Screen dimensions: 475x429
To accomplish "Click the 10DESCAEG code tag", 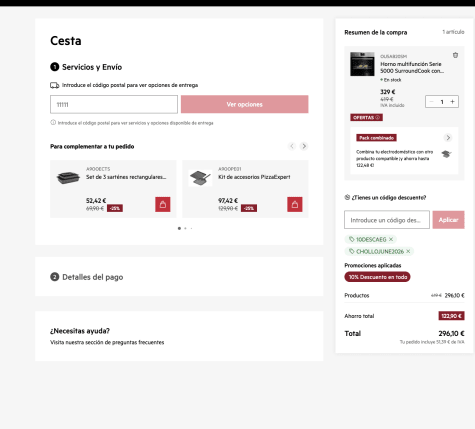I will click(x=371, y=239).
